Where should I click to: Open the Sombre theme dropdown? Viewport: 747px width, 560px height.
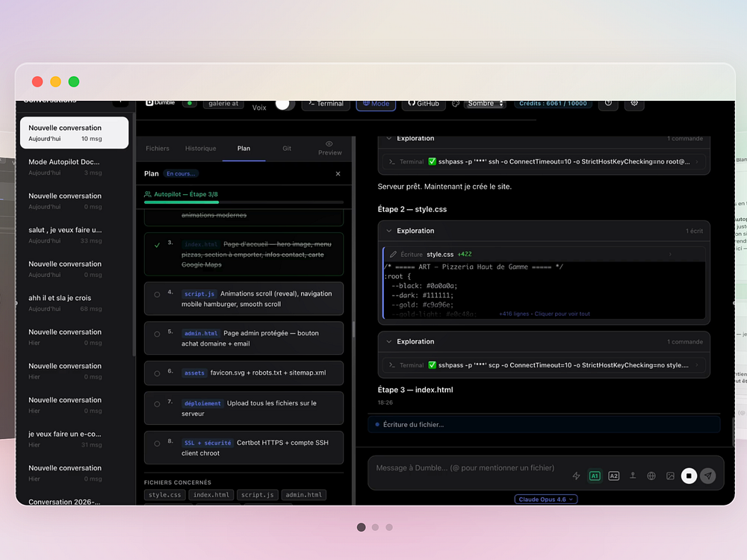485,103
